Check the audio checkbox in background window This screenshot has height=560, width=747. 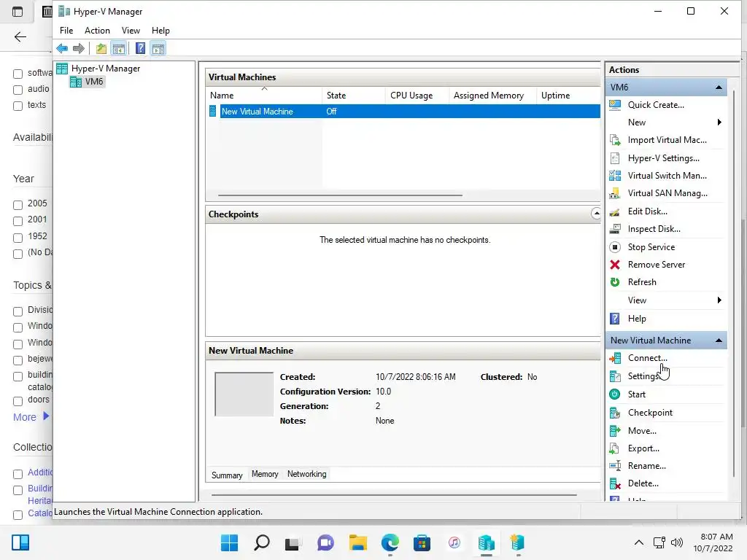click(18, 90)
